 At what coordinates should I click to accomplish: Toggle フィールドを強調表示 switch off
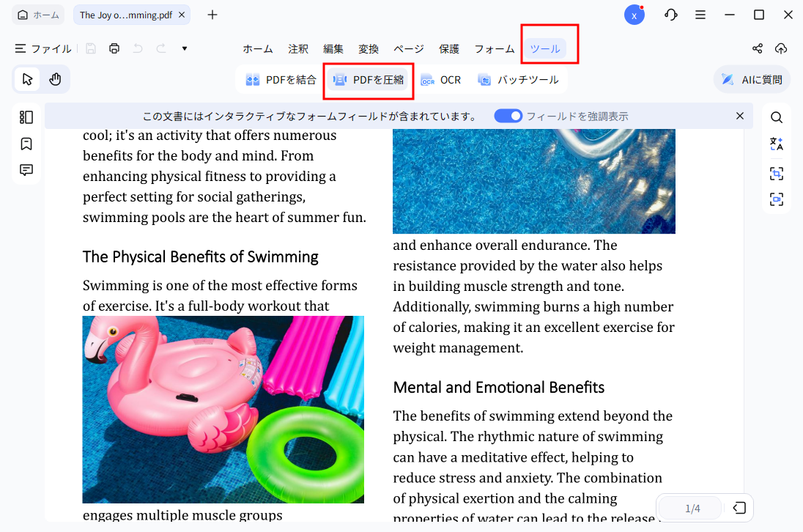click(508, 115)
